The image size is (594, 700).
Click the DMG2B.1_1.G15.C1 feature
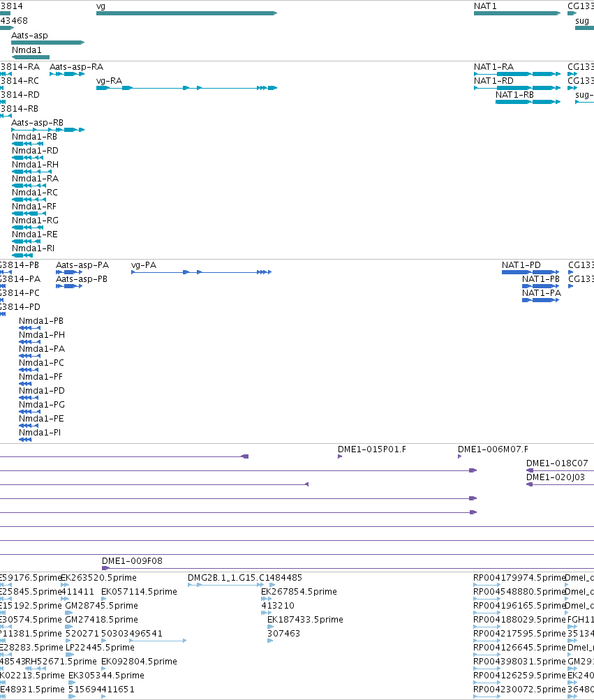(x=226, y=585)
